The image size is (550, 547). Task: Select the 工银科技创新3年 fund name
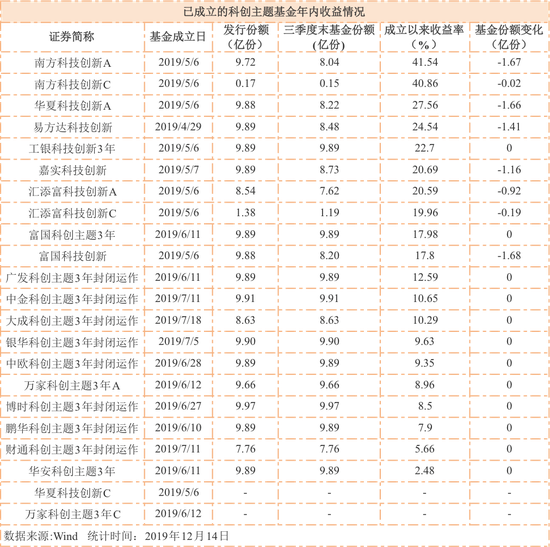point(72,148)
